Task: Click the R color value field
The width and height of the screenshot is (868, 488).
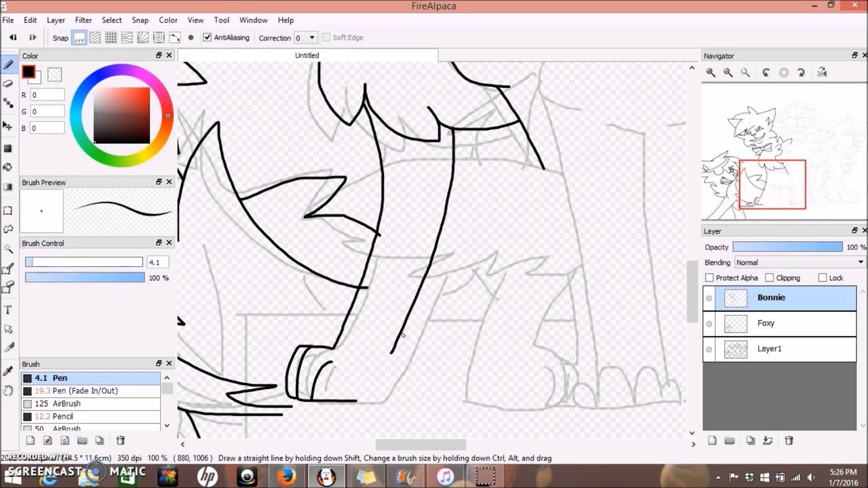Action: pos(47,95)
